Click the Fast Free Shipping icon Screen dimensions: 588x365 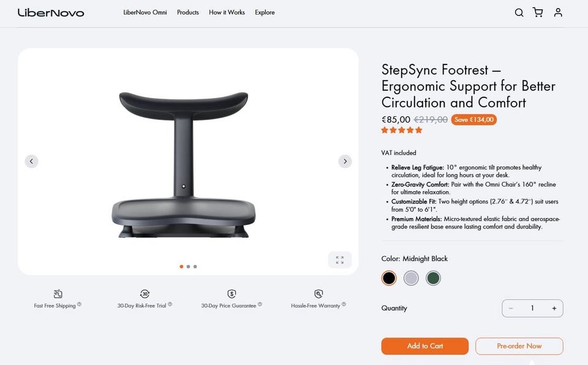[x=58, y=294]
